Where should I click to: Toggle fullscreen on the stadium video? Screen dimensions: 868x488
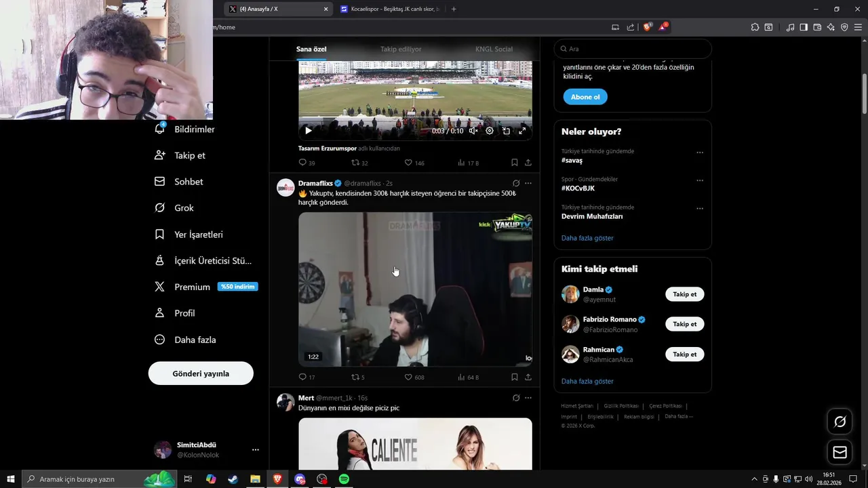tap(522, 131)
